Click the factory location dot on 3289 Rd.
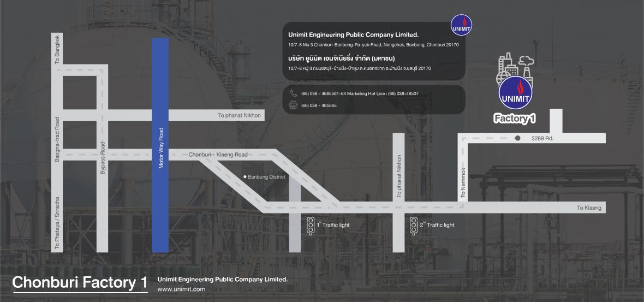 (517, 138)
